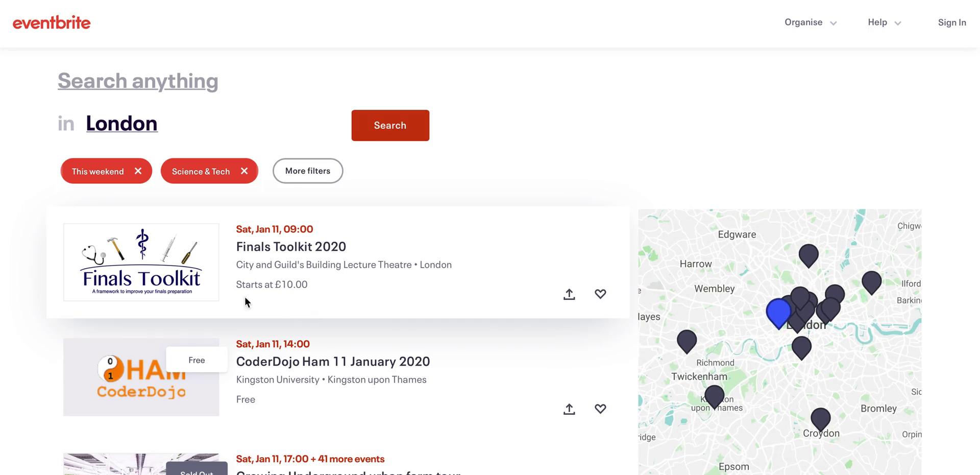Image resolution: width=980 pixels, height=475 pixels.
Task: Change the London location field
Action: (121, 123)
